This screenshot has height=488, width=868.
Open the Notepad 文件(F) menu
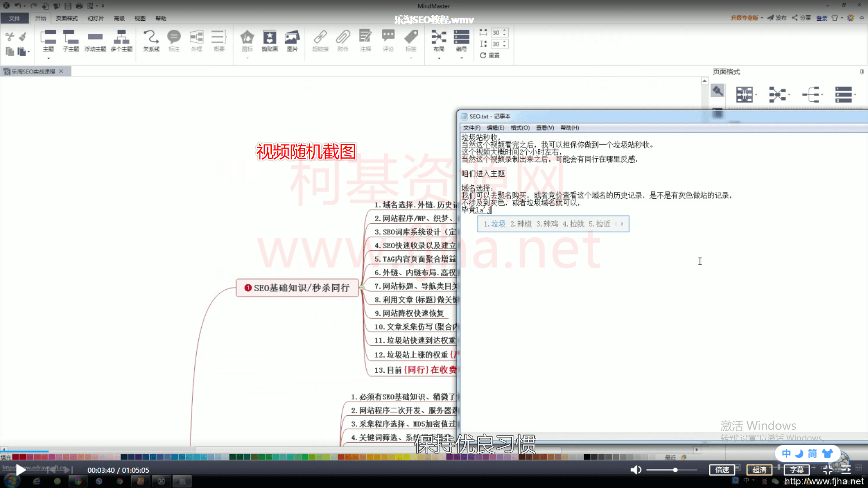(472, 128)
